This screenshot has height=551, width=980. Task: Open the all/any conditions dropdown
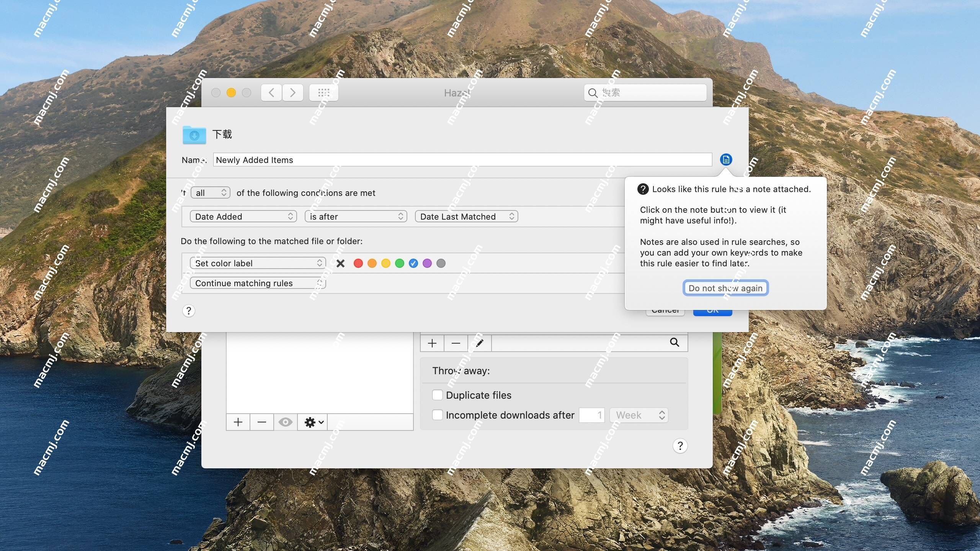click(x=211, y=192)
